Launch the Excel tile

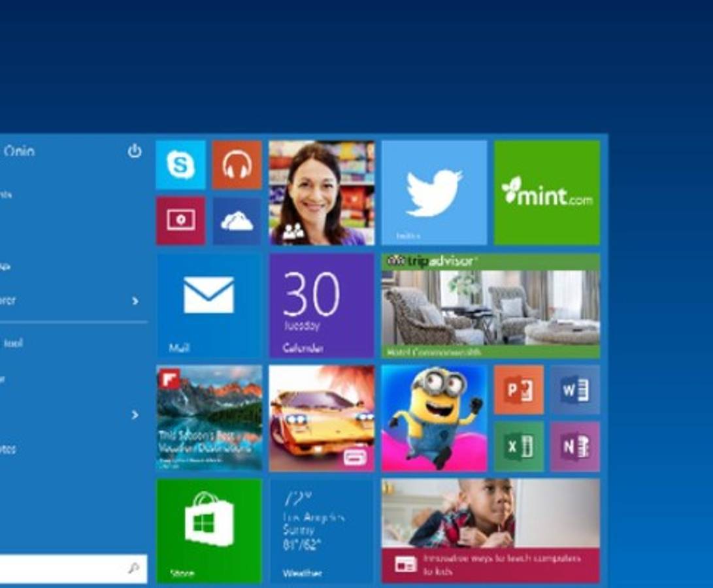tap(518, 446)
